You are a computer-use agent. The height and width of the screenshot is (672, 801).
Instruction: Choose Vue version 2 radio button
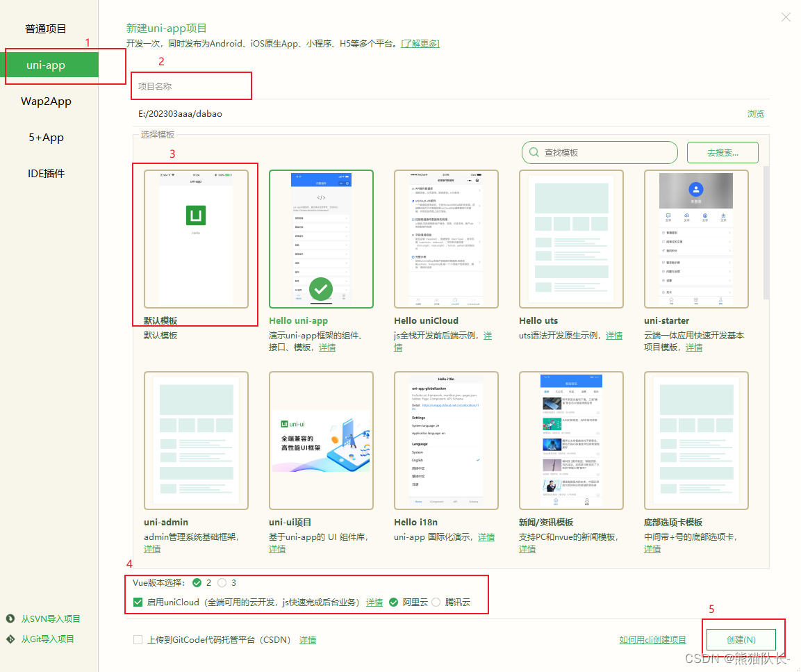click(x=197, y=582)
